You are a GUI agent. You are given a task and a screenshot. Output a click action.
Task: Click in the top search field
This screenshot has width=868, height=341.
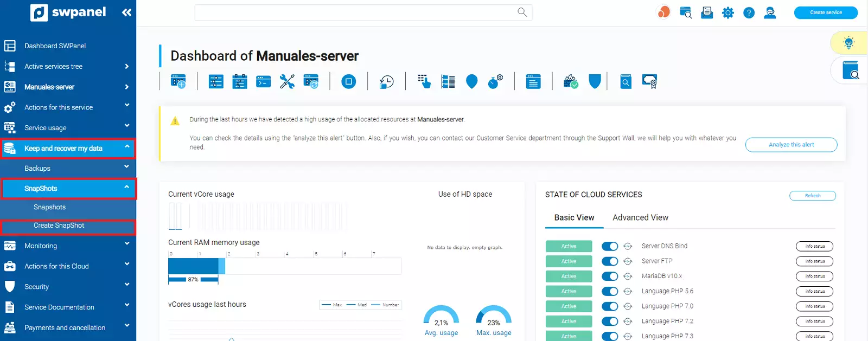(x=355, y=12)
